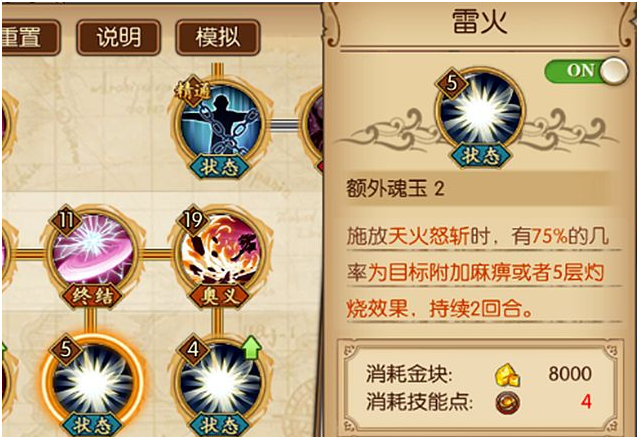637x437 pixels.
Task: Select the chained figure 精通 skill icon
Action: click(x=219, y=124)
